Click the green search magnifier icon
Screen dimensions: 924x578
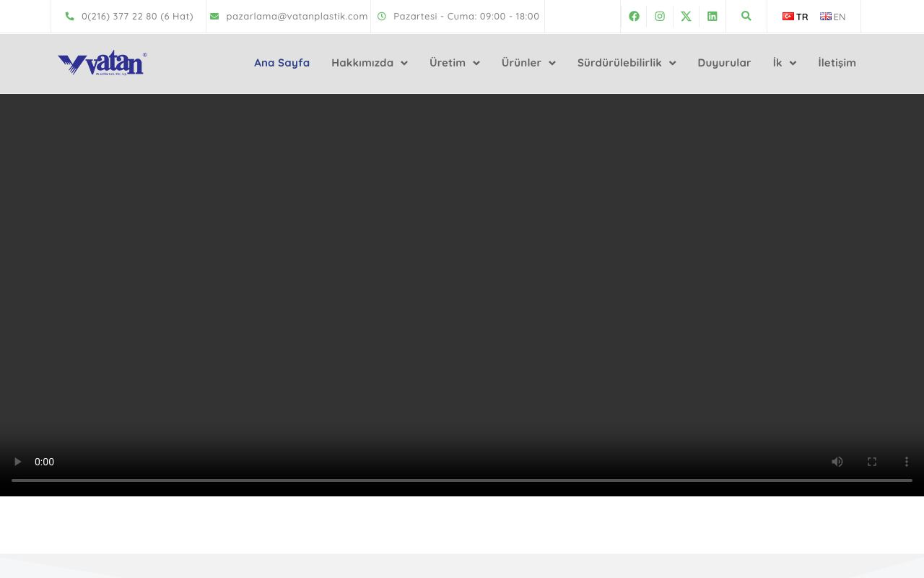click(746, 16)
